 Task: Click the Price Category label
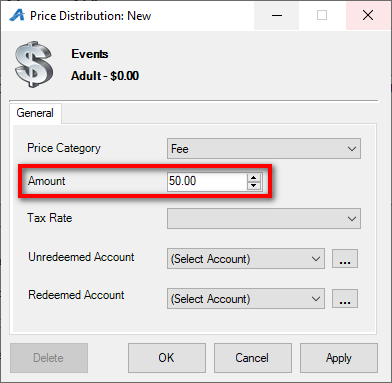tap(64, 148)
